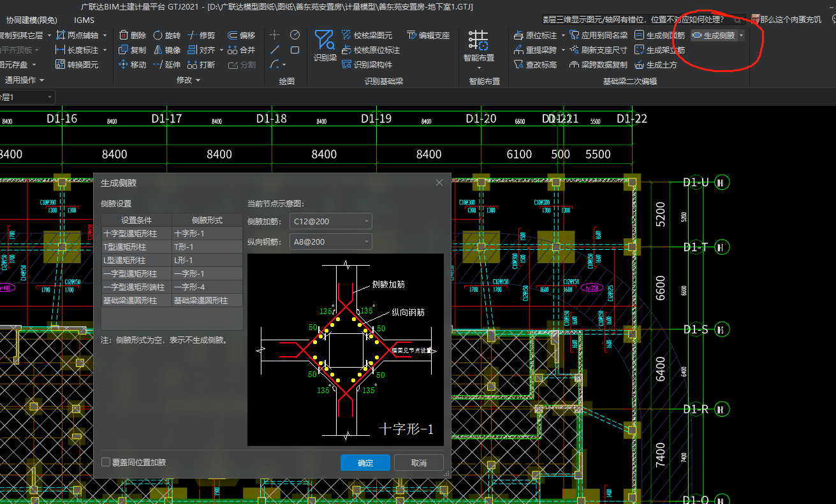Click the L形-1 侧腋形式 cell
The width and height of the screenshot is (836, 504).
click(207, 261)
